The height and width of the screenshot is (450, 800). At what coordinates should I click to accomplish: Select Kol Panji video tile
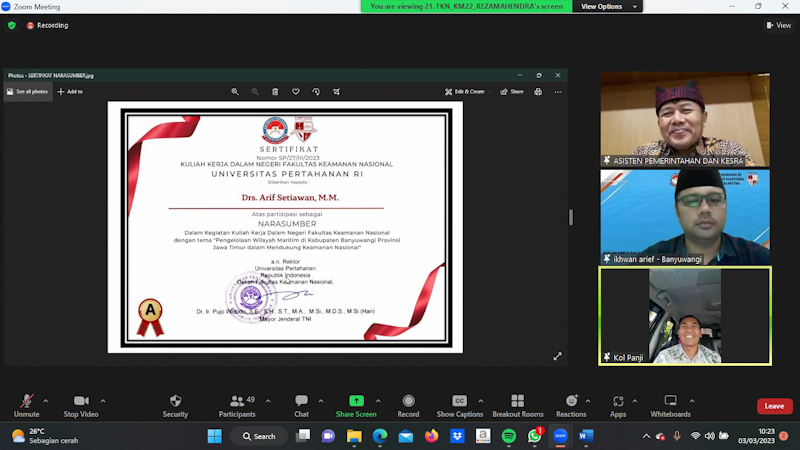pos(685,316)
